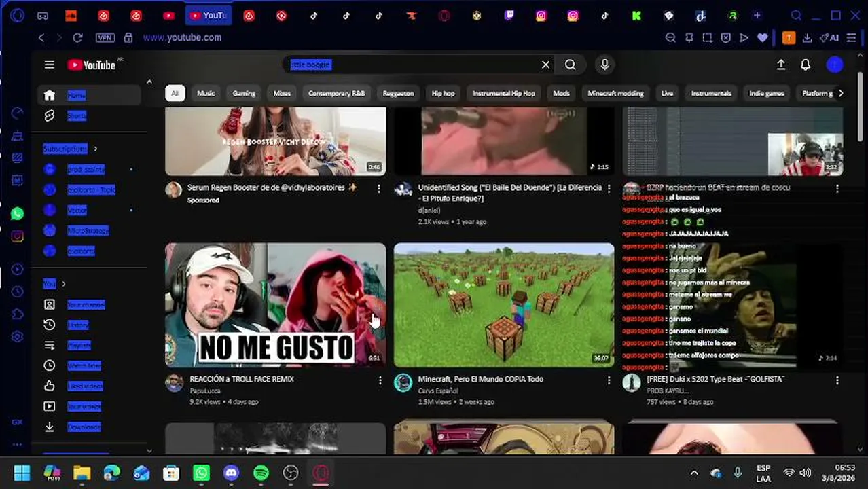
Task: Select the Gaming filter chip
Action: pos(244,93)
